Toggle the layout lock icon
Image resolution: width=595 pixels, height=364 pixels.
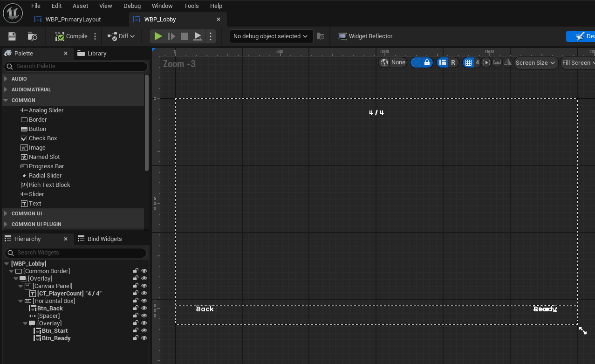(427, 62)
